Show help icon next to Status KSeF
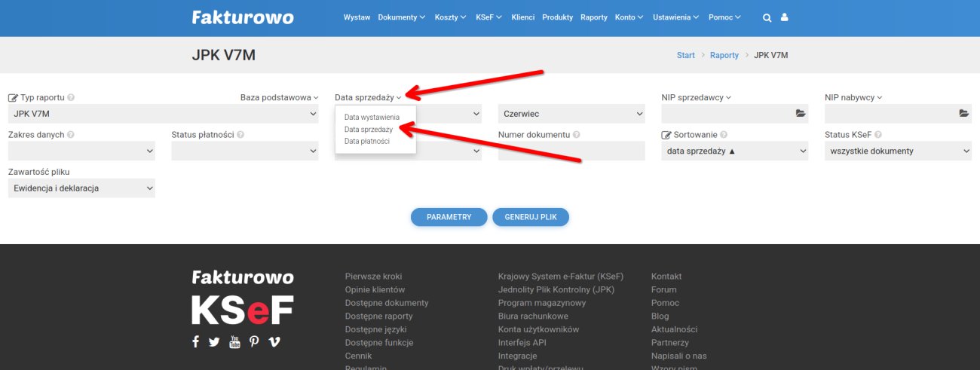Screen dimensions: 980x370 click(x=877, y=135)
